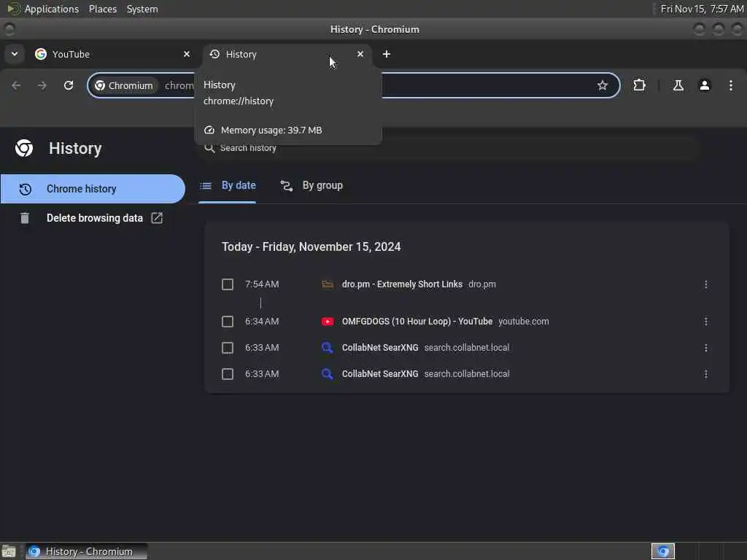
Task: Open more actions for the dro.pm entry
Action: (x=705, y=284)
